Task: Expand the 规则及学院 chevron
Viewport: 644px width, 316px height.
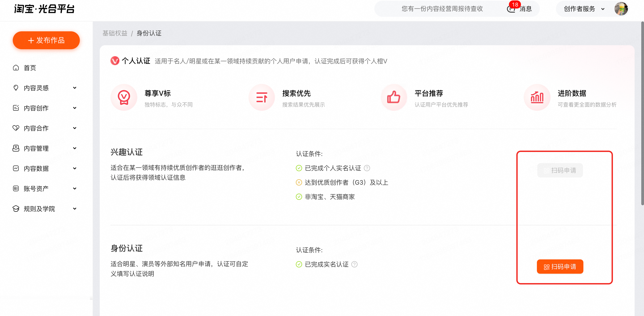Action: point(74,209)
